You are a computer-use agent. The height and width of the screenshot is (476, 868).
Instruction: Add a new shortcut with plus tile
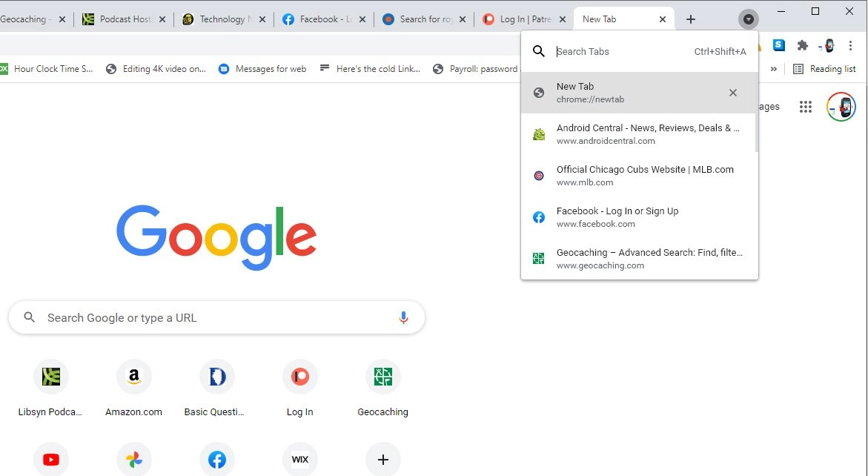coord(383,460)
